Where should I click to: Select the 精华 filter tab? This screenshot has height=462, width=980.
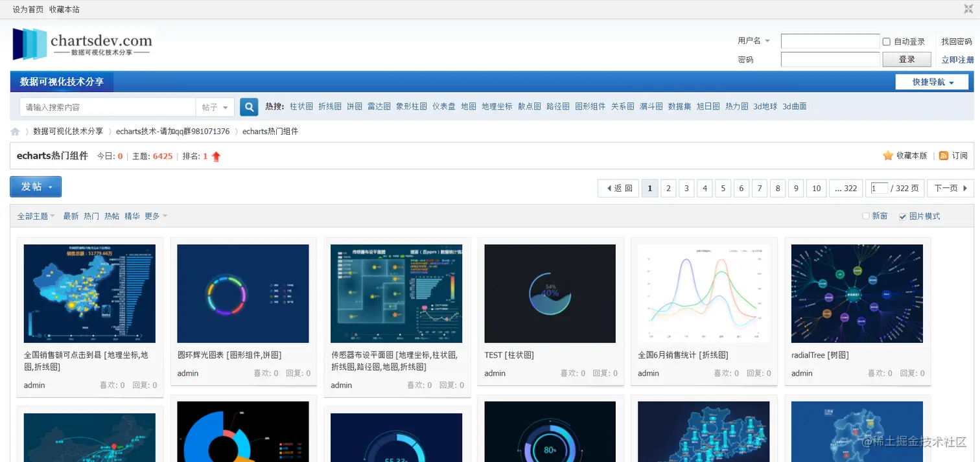coord(132,216)
